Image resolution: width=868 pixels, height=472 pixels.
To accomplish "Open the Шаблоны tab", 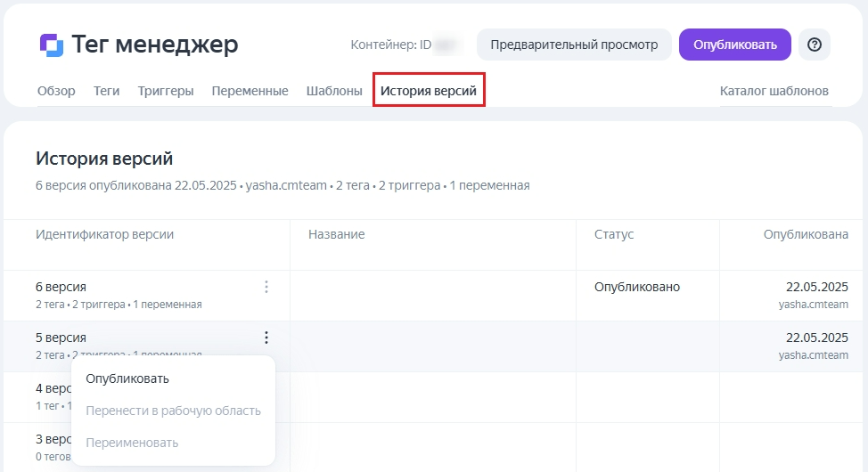I will (334, 91).
